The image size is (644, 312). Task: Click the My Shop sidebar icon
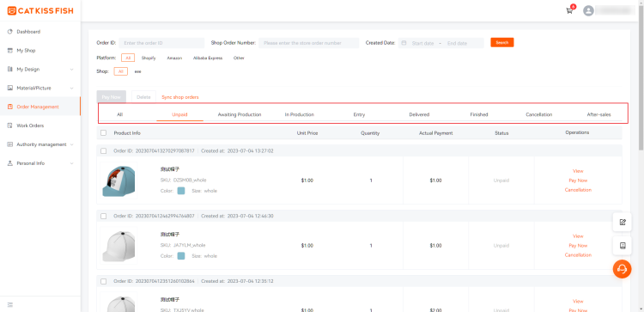point(10,51)
